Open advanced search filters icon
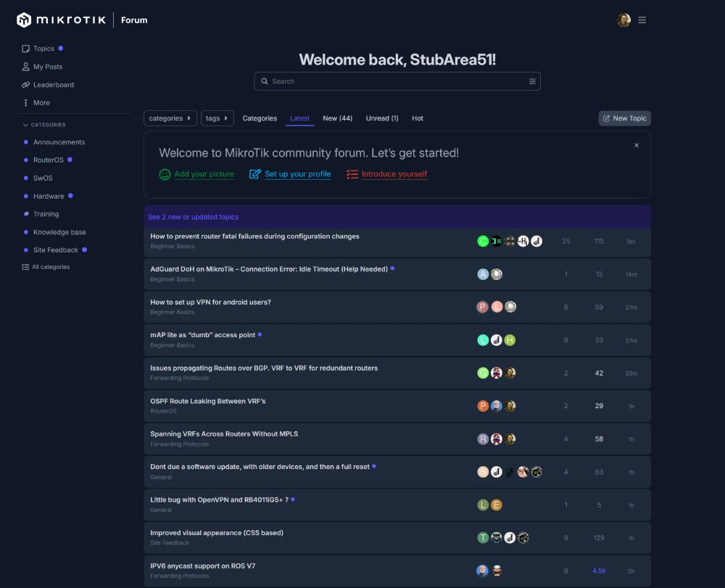The height and width of the screenshot is (588, 725). coord(532,81)
